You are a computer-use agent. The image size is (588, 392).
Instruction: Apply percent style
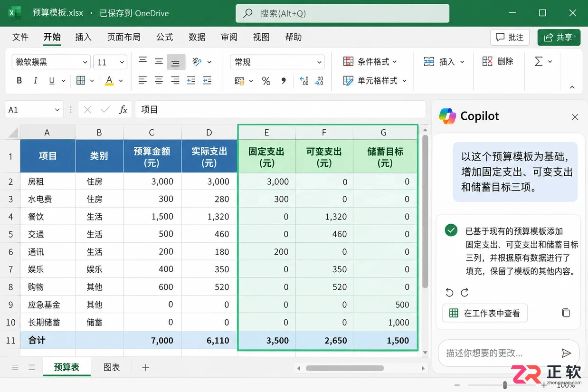[266, 81]
